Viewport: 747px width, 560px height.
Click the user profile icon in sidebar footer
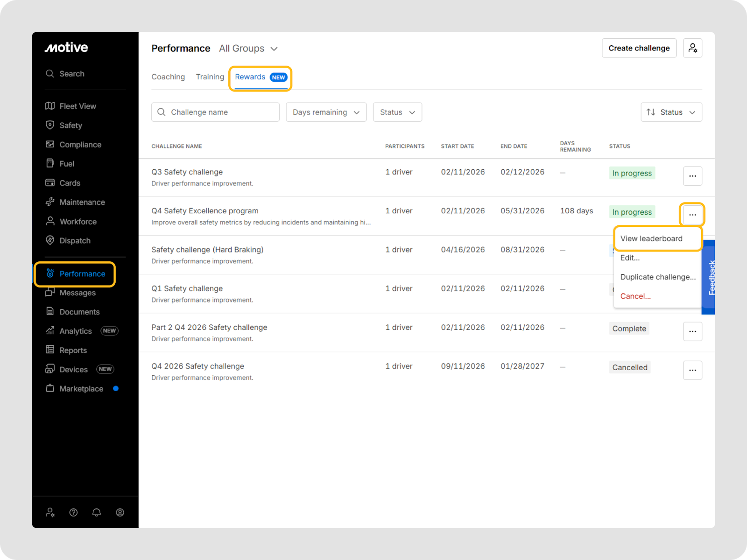pos(120,512)
